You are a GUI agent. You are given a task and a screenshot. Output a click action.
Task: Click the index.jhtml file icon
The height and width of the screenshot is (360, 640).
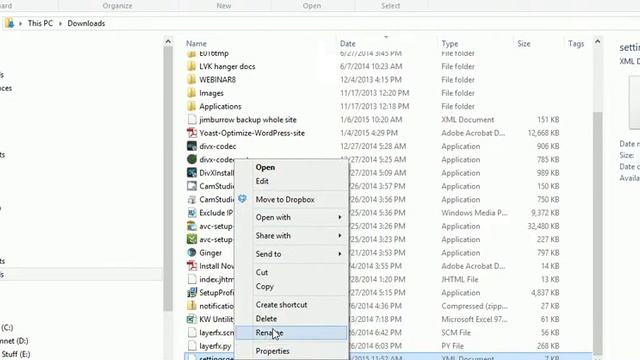[191, 279]
